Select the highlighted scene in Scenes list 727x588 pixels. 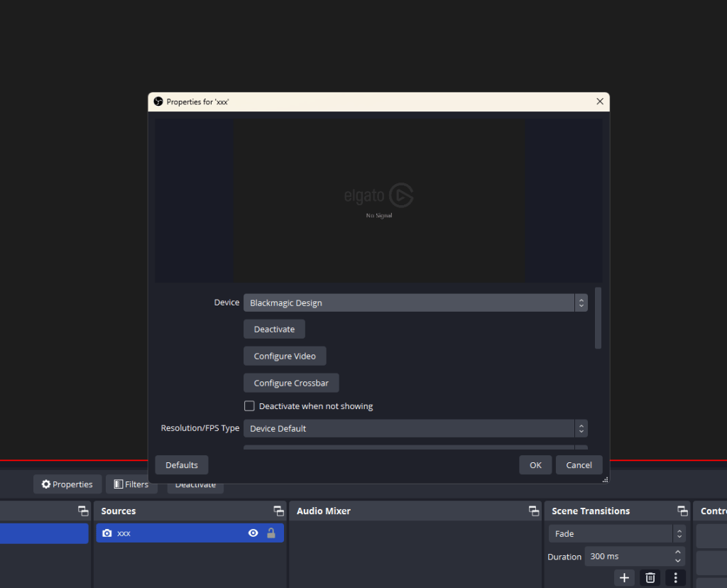[x=44, y=533]
